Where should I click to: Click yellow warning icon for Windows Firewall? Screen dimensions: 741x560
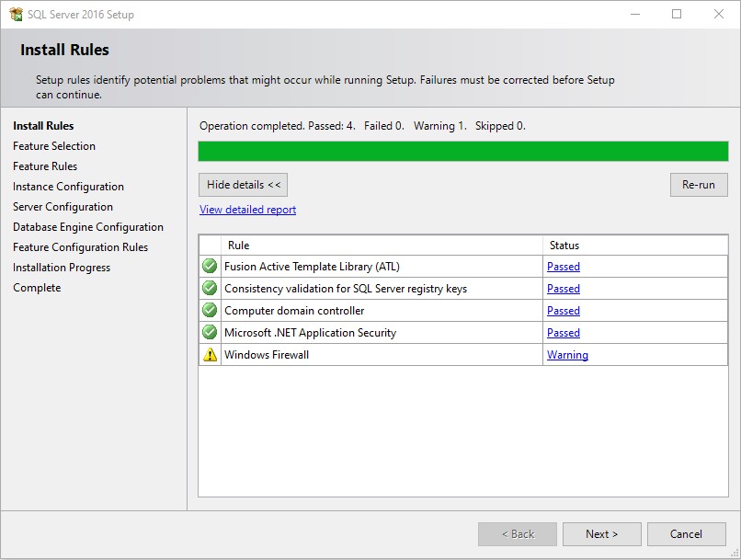[x=210, y=355]
